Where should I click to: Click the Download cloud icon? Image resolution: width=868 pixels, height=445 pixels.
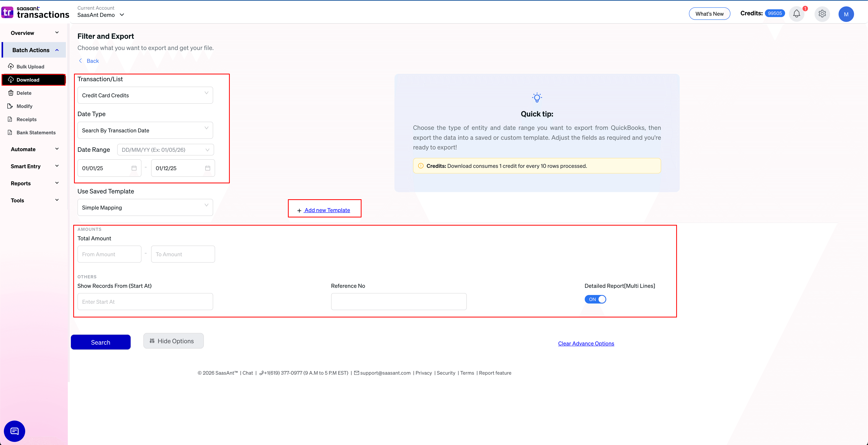pos(11,79)
